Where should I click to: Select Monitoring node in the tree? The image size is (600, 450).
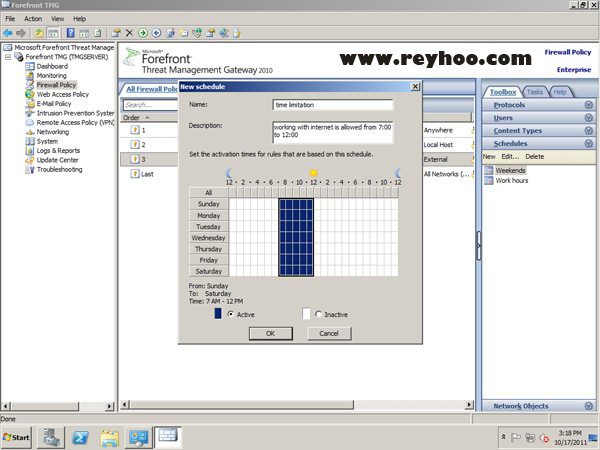51,76
